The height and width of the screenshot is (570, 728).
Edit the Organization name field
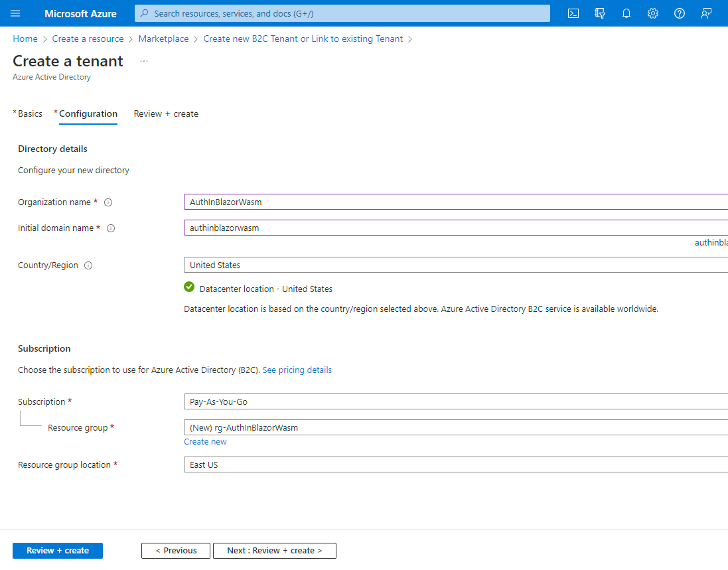[456, 202]
